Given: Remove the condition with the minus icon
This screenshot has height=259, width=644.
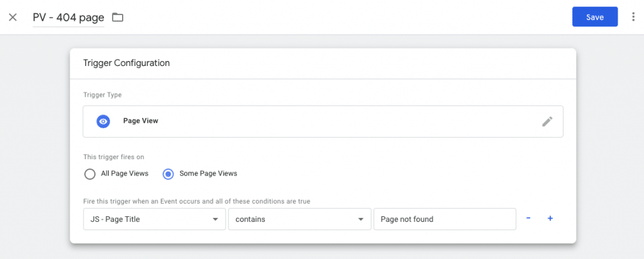Looking at the screenshot, I should tap(528, 219).
